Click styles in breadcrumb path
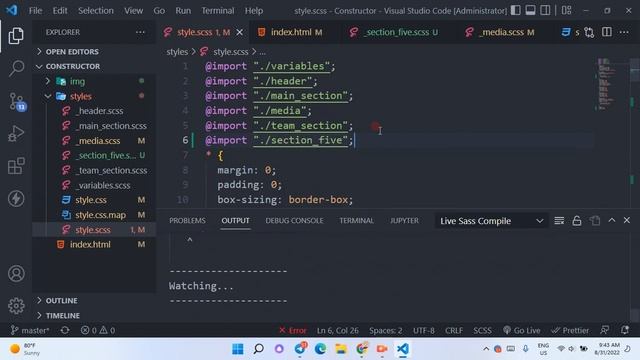 [177, 52]
